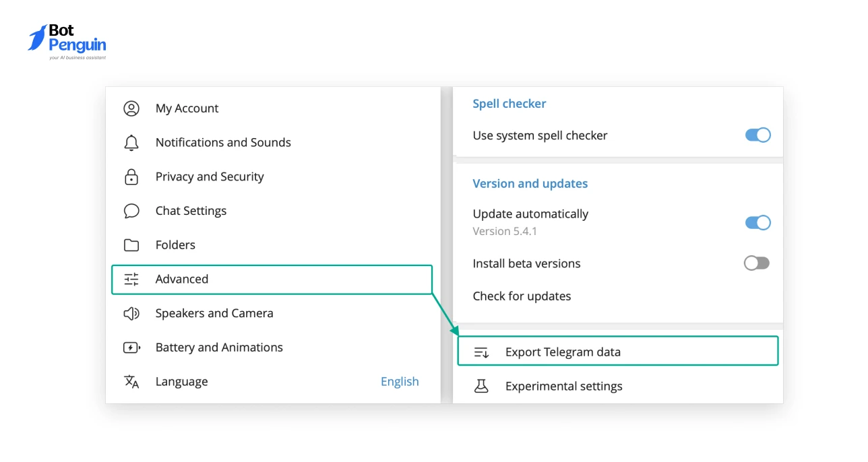Click the Use system spell checker label

(x=540, y=135)
